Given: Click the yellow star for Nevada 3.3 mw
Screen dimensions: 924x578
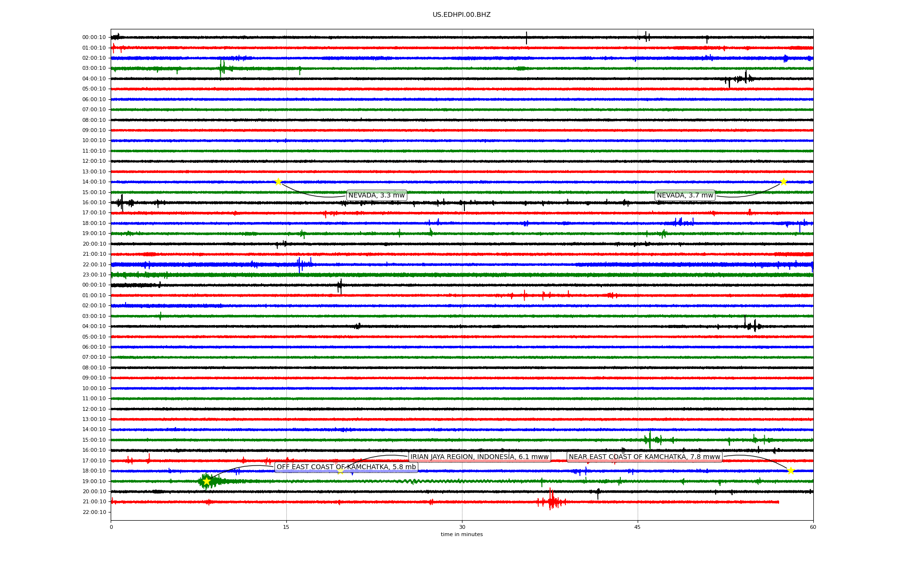Looking at the screenshot, I should click(278, 182).
